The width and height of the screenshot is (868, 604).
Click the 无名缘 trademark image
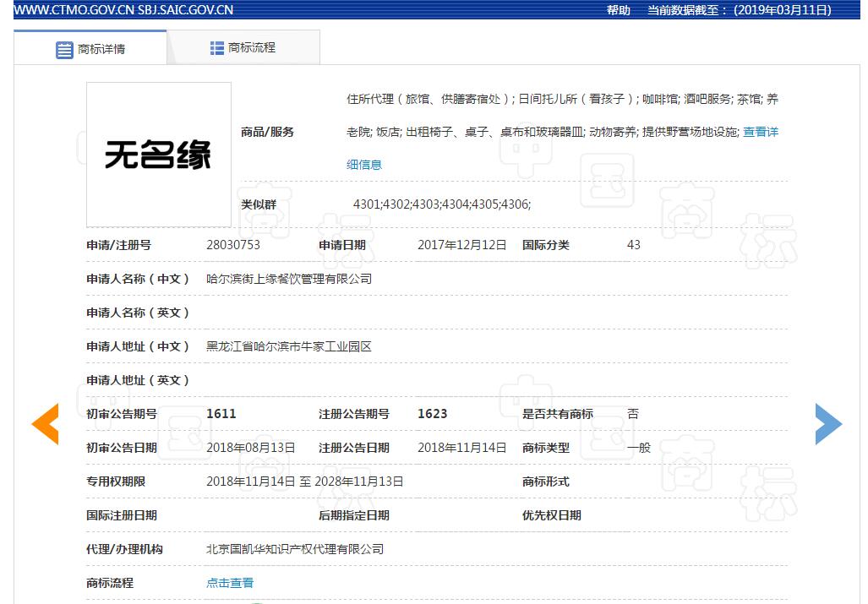click(158, 155)
